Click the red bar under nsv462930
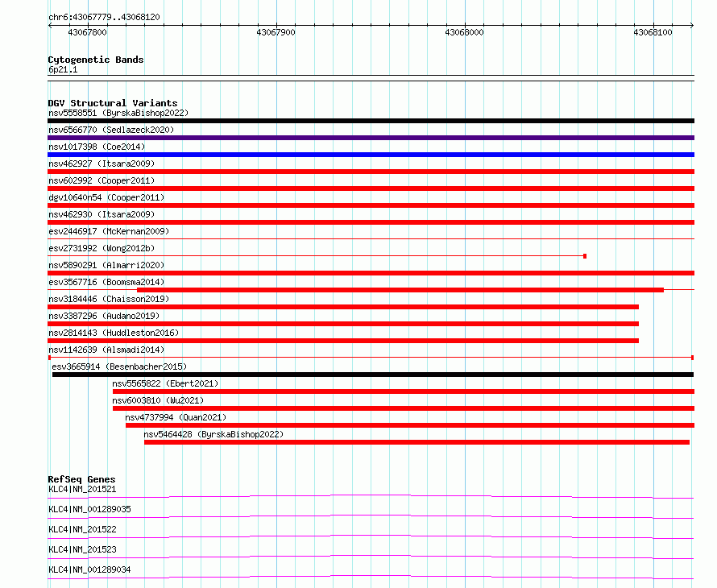This screenshot has width=717, height=588. coord(371,222)
